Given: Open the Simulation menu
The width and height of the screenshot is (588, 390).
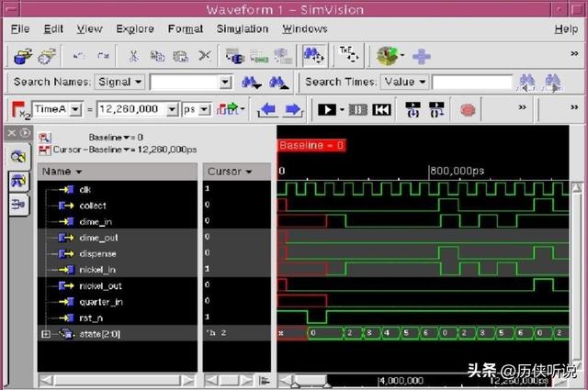Looking at the screenshot, I should point(243,29).
